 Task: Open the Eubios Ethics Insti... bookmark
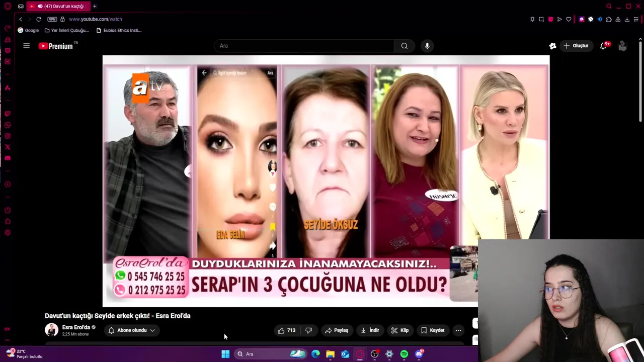point(119,30)
